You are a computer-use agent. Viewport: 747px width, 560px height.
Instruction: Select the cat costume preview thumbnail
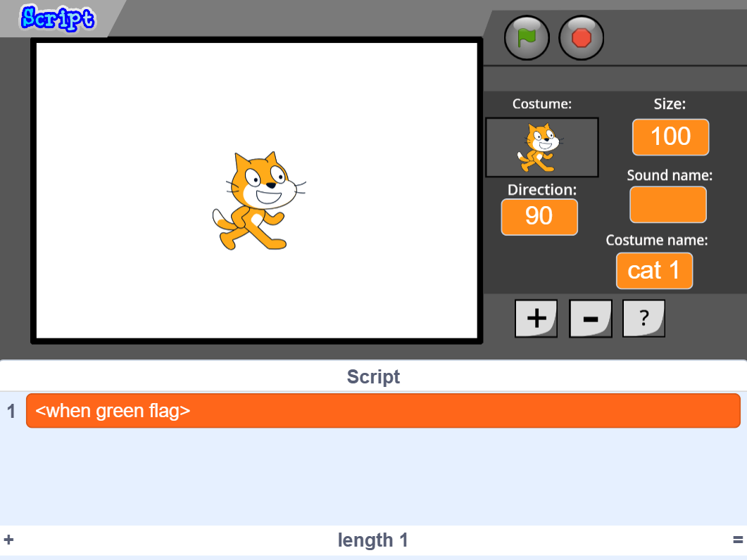pos(541,147)
